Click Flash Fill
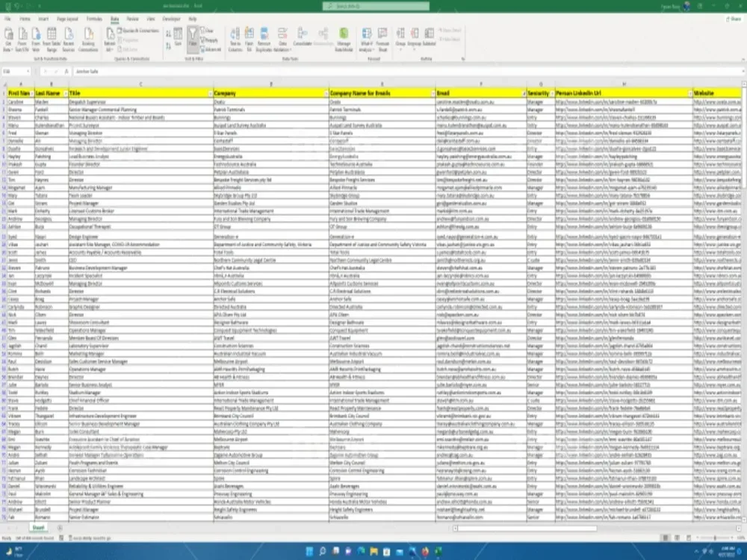747x560 pixels. (x=249, y=39)
